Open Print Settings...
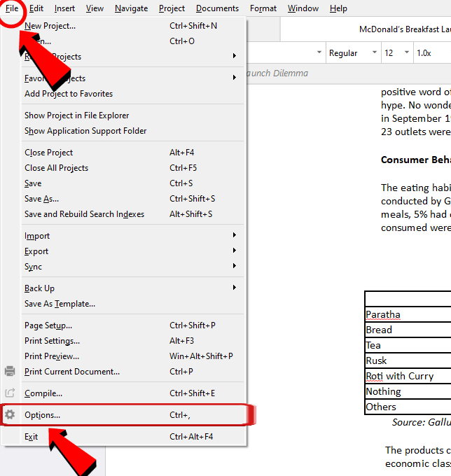 [133, 341]
